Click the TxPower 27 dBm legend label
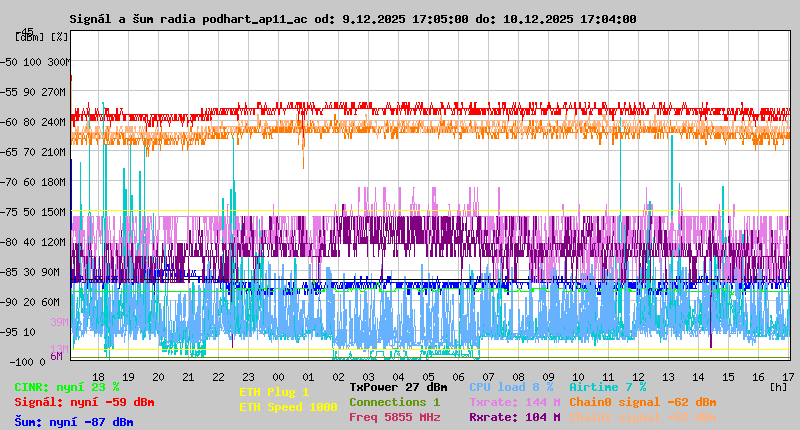Viewport: 800px width, 430px height. [398, 387]
